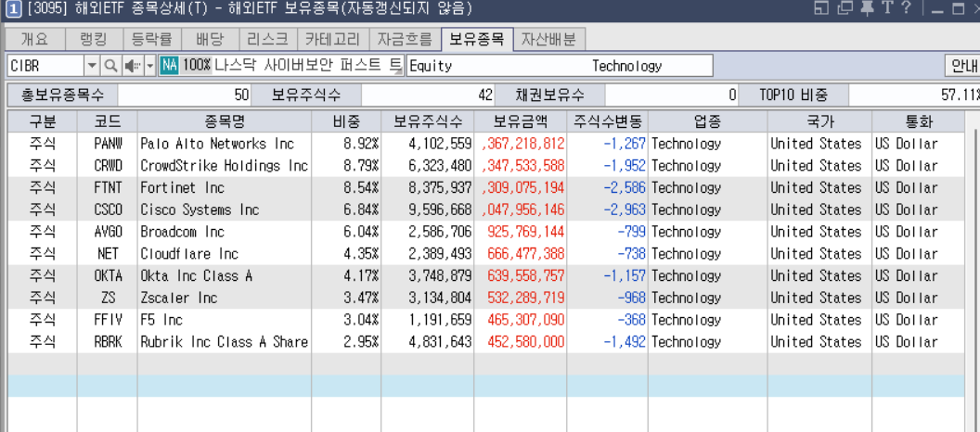Select the 보유종목 tab

point(477,39)
